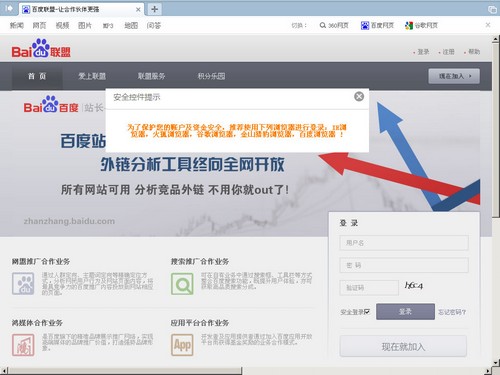Open the MP3 search category

pos(108,26)
